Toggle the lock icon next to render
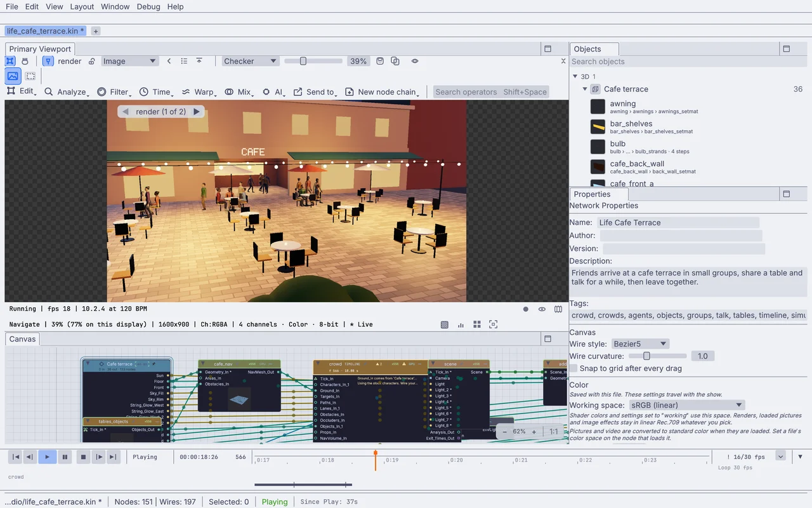 pyautogui.click(x=92, y=62)
